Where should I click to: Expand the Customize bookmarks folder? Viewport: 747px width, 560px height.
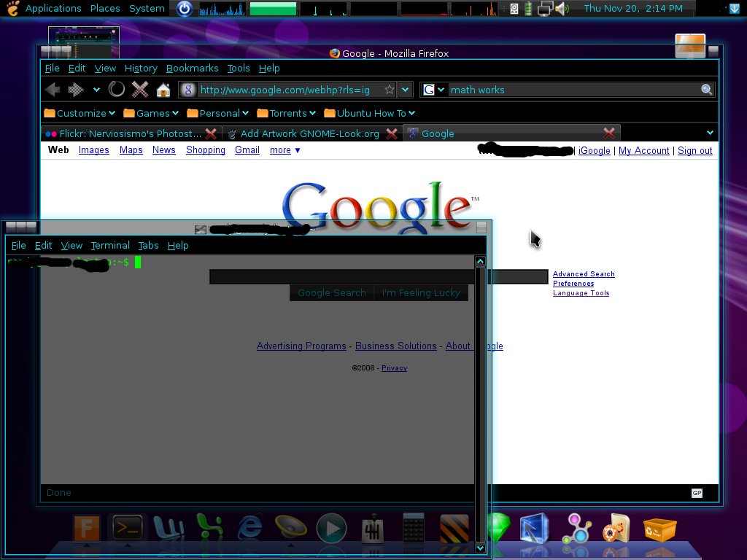[80, 113]
